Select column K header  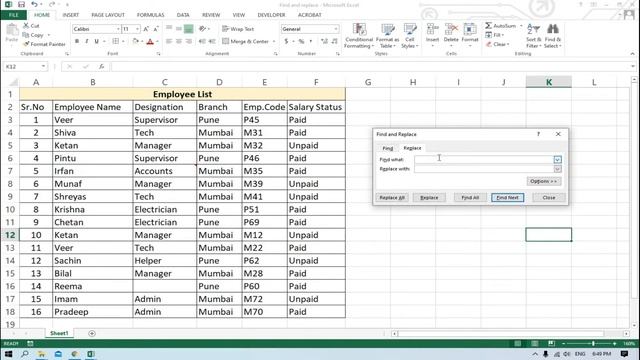coord(549,82)
